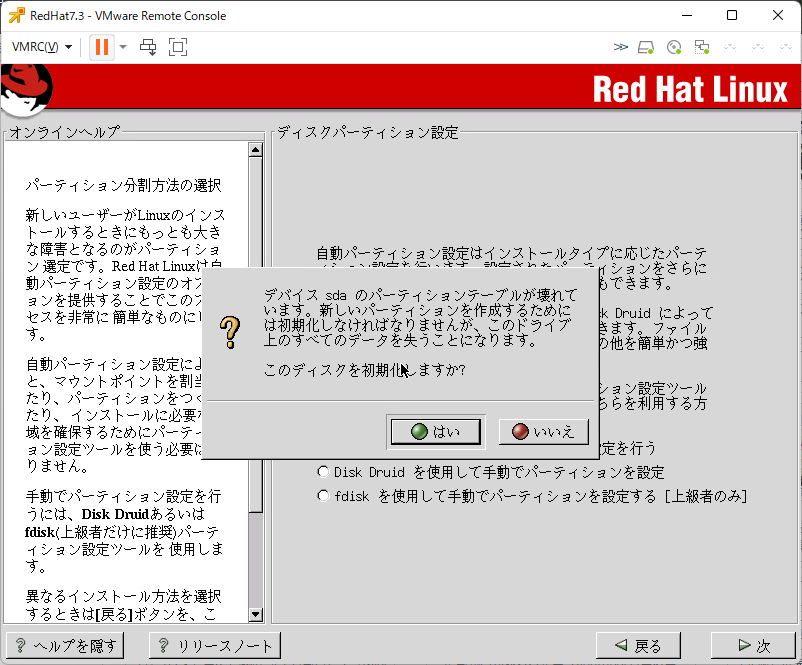Open the network adapter device icon

pyautogui.click(x=702, y=48)
